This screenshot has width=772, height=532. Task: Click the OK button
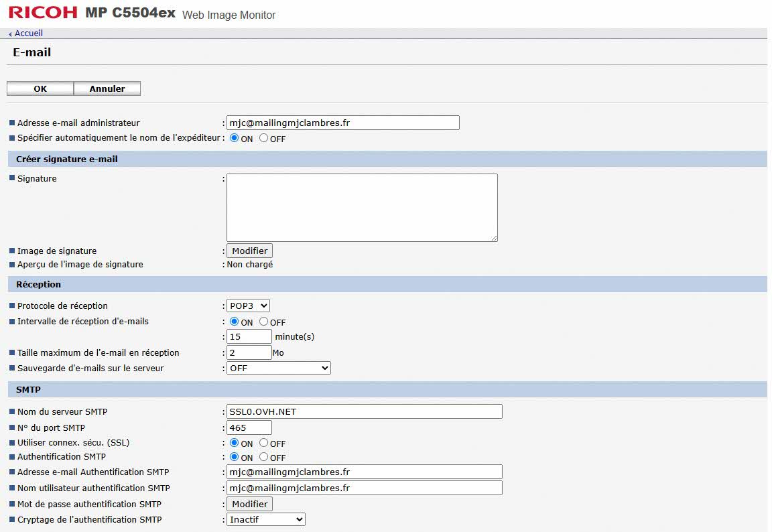(40, 88)
